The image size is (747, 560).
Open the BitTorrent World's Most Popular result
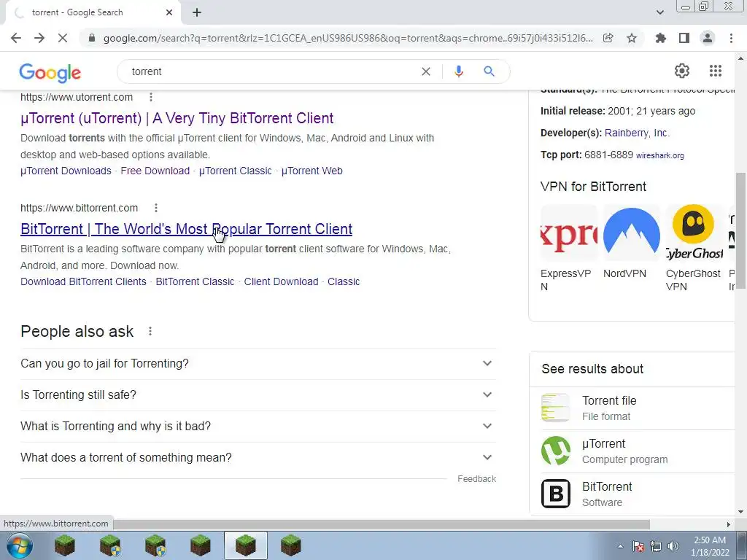click(x=186, y=229)
